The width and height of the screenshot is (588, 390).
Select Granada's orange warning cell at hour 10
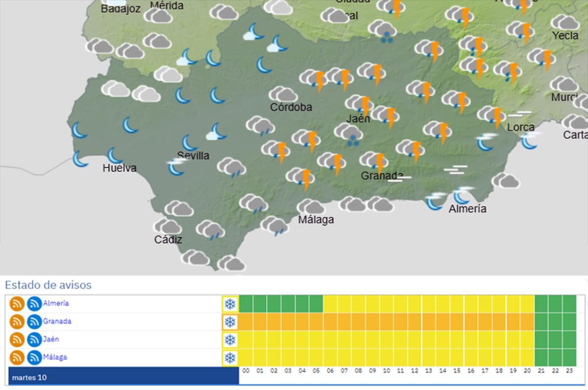coord(387,321)
